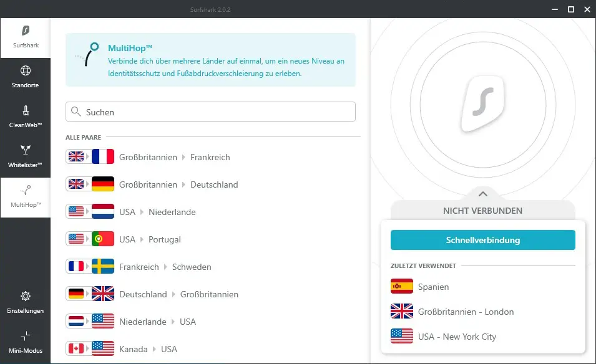Select the MultiHop sidebar tab

(x=26, y=197)
